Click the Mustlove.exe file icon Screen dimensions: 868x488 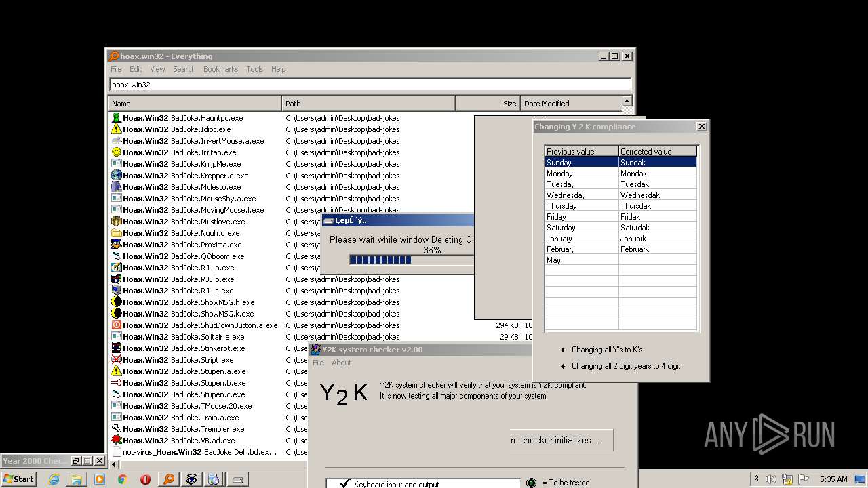pos(117,222)
